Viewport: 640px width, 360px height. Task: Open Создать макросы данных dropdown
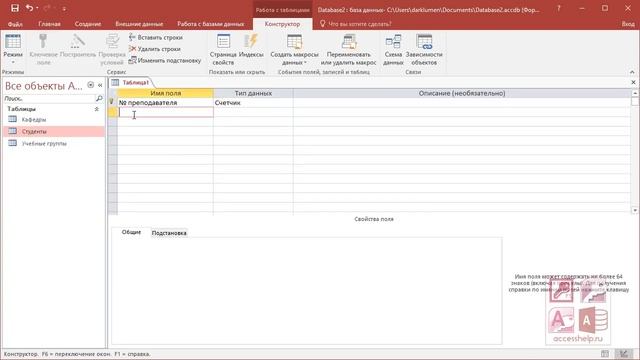click(x=294, y=50)
